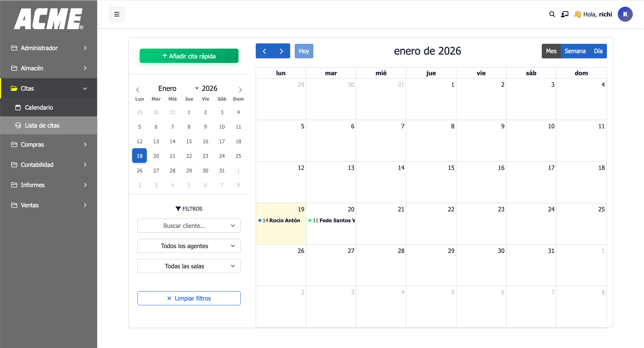Image resolution: width=644 pixels, height=348 pixels.
Task: Open the Buscar cliente dropdown
Action: [189, 226]
